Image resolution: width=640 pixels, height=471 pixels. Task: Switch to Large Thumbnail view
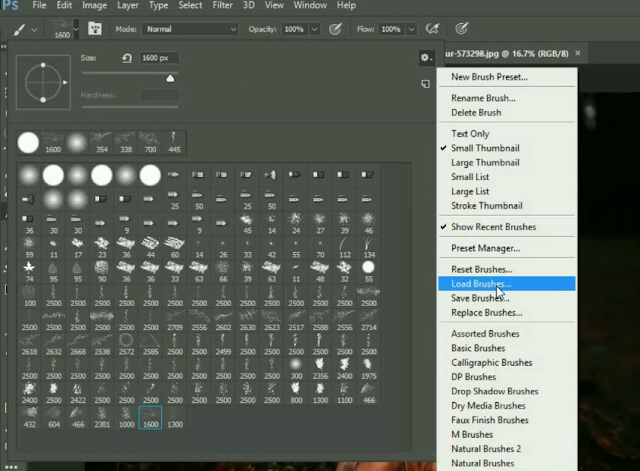pos(485,163)
